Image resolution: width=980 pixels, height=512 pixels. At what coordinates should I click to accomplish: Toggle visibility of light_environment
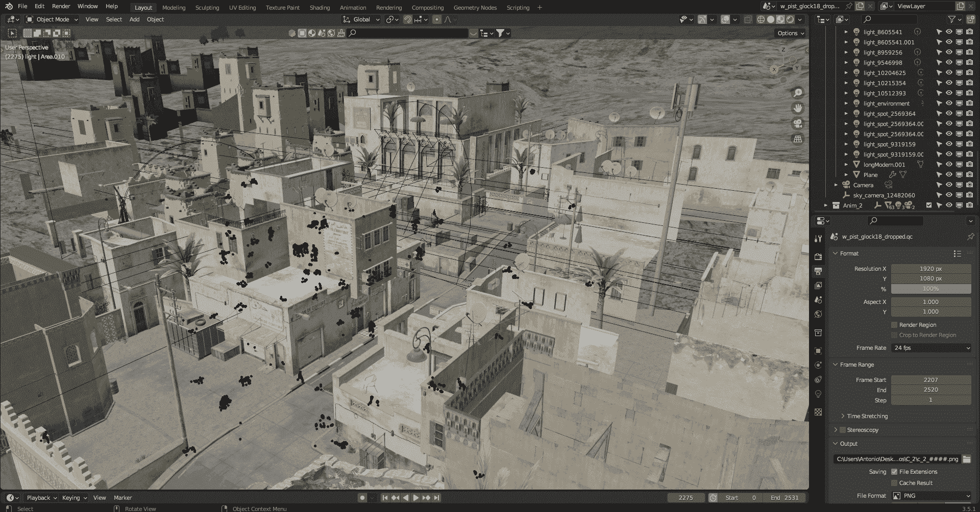pyautogui.click(x=949, y=103)
